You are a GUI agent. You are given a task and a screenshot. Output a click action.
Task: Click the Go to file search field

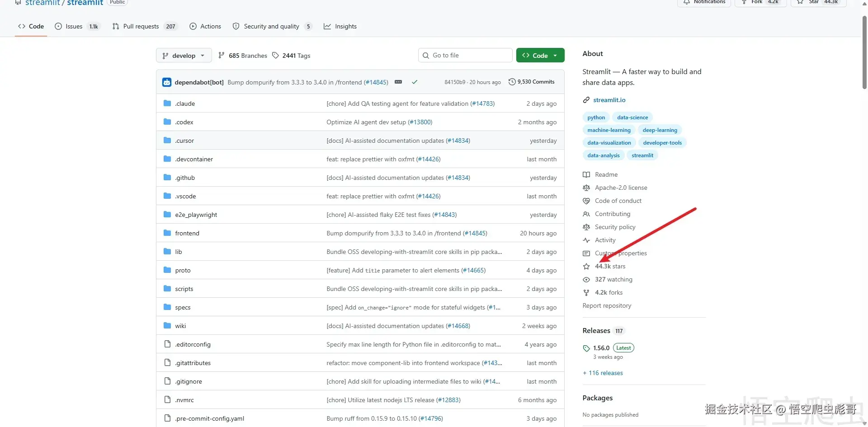click(x=465, y=55)
